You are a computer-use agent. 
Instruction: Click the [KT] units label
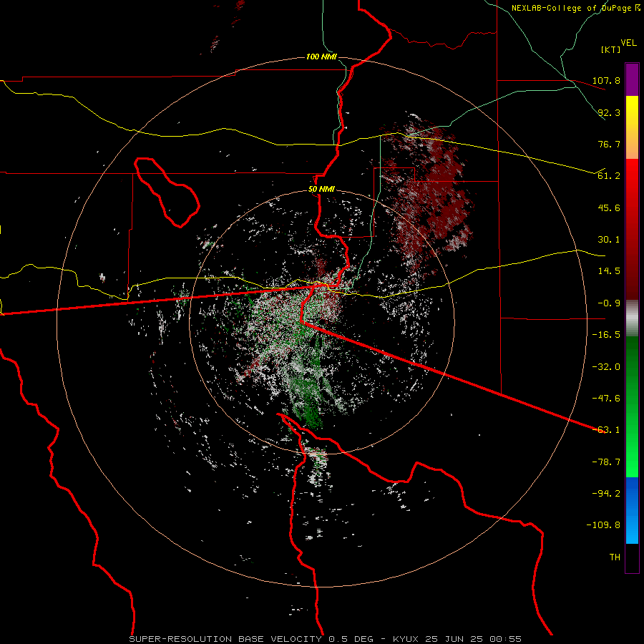coord(611,49)
